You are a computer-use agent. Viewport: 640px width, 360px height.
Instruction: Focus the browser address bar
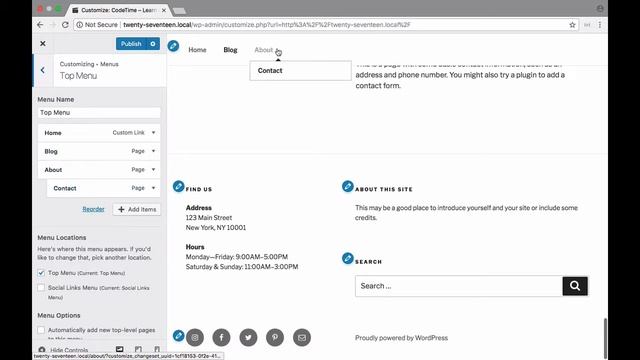327,25
